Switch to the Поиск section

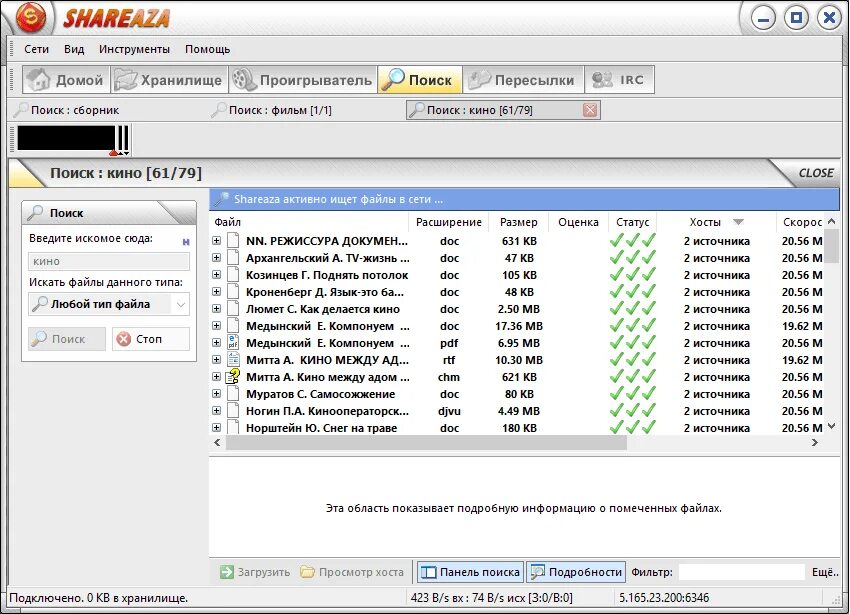(x=420, y=80)
